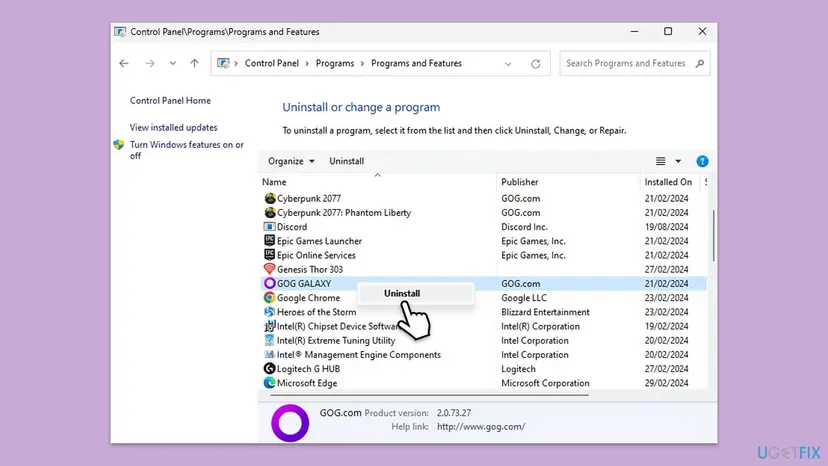
Task: Select the Genesis Thor 303 row name
Action: coord(309,269)
